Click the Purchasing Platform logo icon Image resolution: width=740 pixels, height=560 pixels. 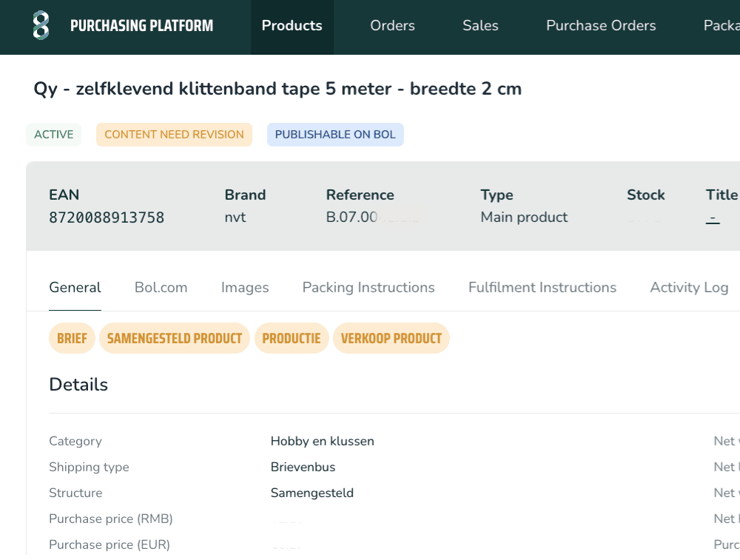41,26
